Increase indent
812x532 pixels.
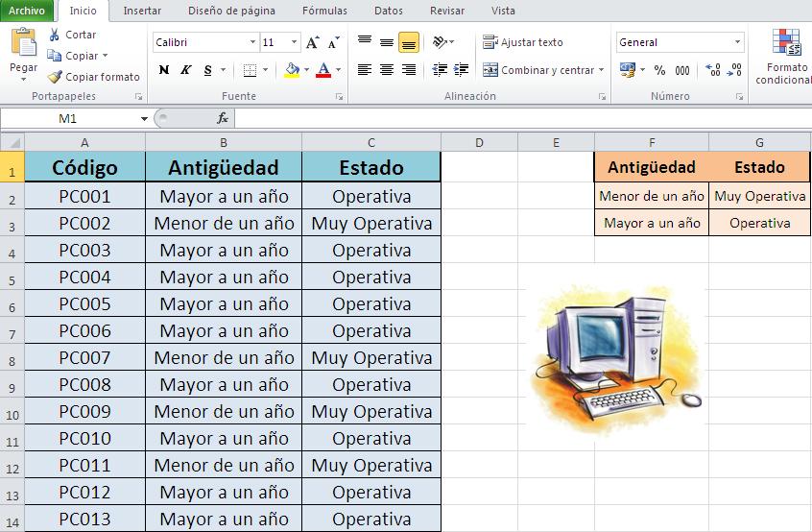(461, 70)
